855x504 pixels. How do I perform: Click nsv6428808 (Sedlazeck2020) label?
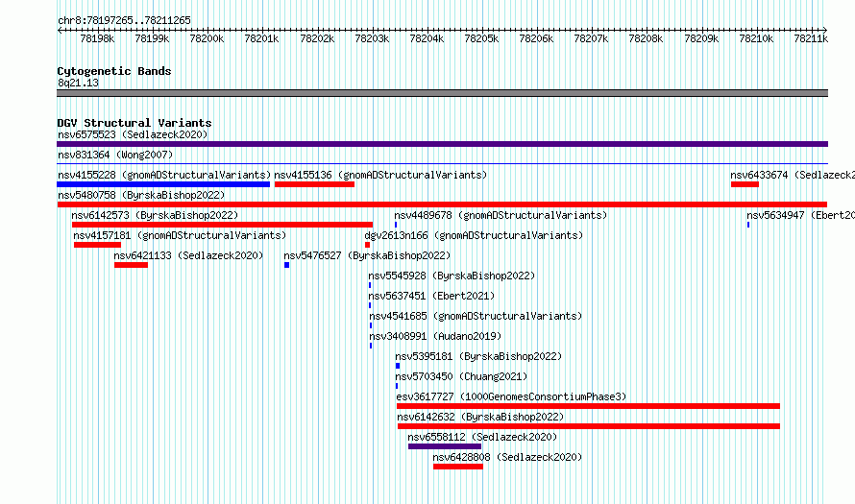[507, 457]
